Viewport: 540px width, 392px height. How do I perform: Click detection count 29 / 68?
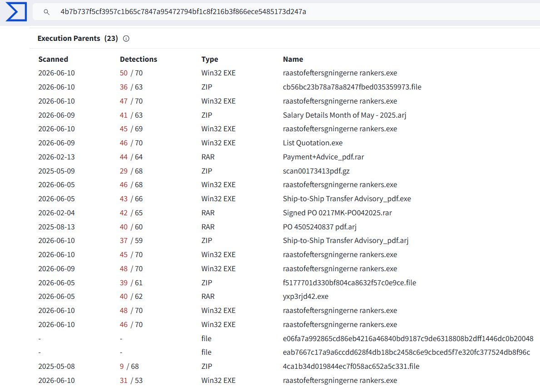coord(131,171)
